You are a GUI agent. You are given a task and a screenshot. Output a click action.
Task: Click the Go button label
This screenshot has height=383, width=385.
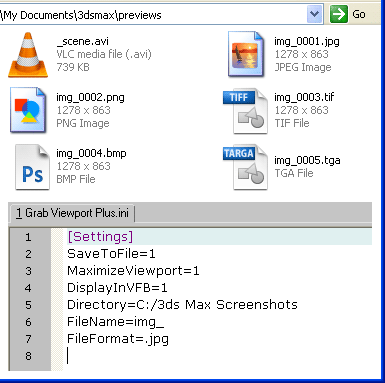[359, 14]
